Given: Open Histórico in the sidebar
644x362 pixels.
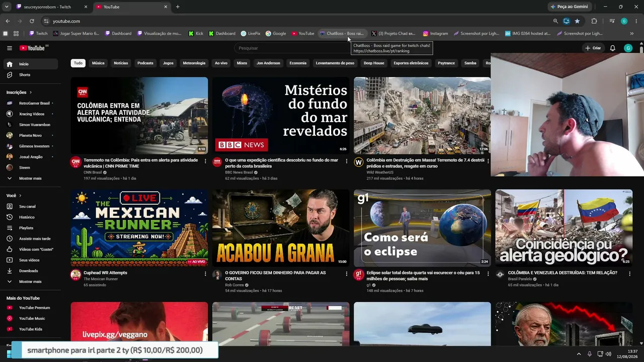Looking at the screenshot, I should pyautogui.click(x=27, y=217).
